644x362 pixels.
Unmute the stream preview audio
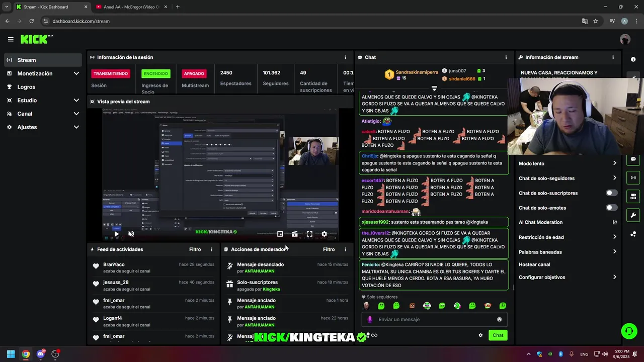click(131, 234)
